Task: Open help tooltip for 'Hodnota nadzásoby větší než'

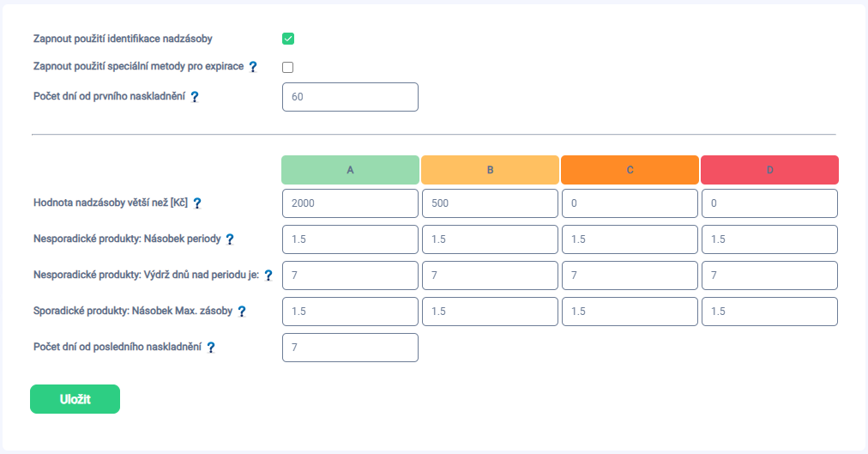Action: (197, 203)
